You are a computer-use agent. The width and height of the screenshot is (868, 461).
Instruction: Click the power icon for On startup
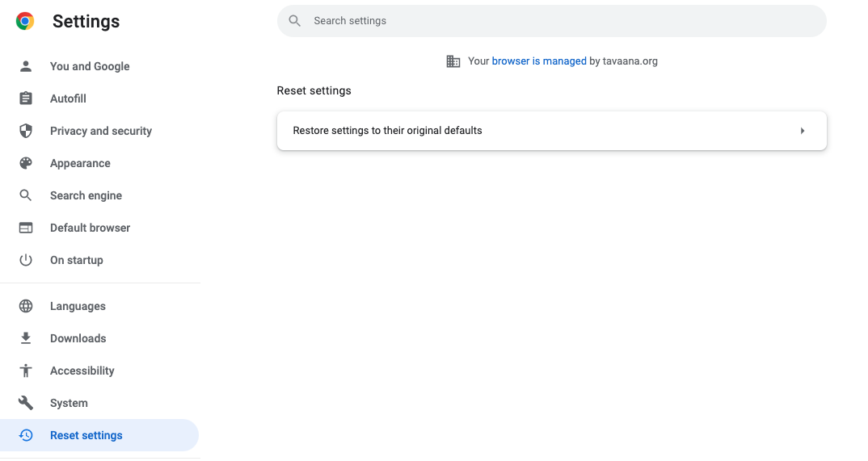point(26,260)
